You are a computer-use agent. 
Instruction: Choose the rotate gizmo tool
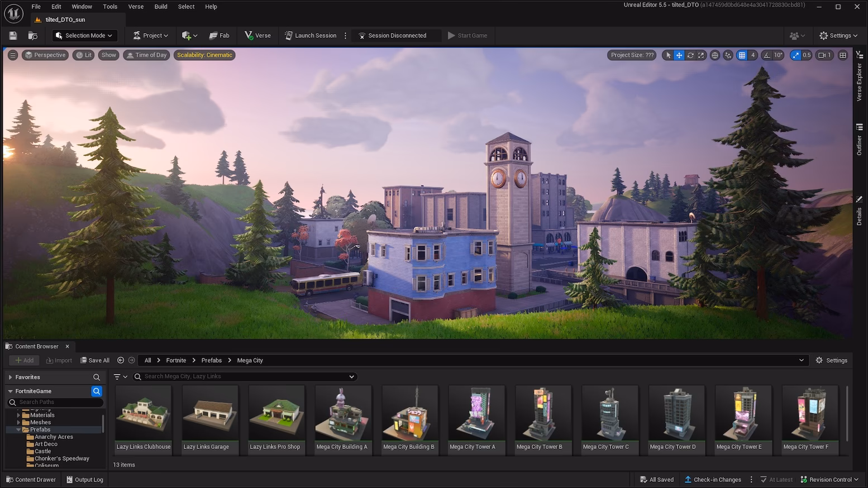click(x=690, y=55)
